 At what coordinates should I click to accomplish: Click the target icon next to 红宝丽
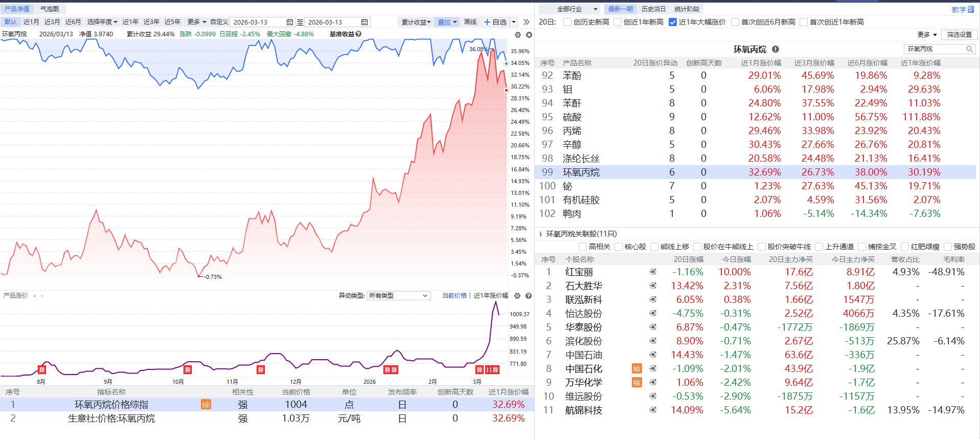(x=653, y=272)
